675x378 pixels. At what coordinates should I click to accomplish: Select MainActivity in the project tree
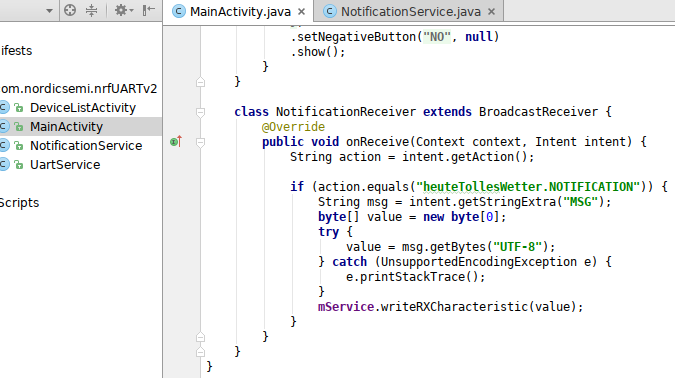tap(66, 127)
